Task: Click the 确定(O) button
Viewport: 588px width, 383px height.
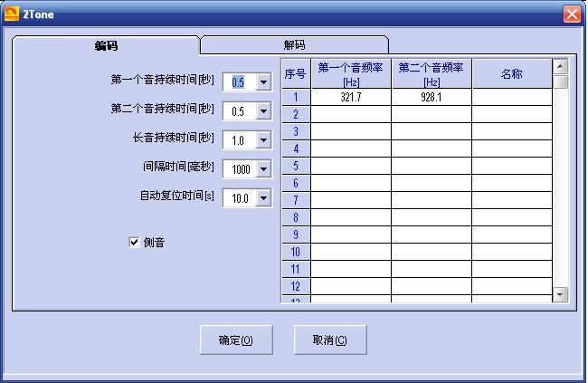Action: click(236, 340)
